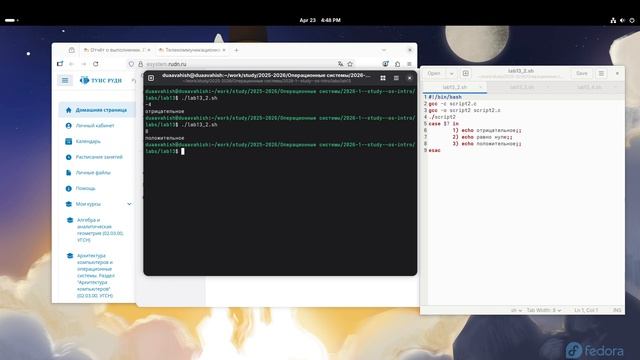Image resolution: width=640 pixels, height=360 pixels.
Task: Open 'Расписание занятий' in sidebar
Action: [x=99, y=157]
